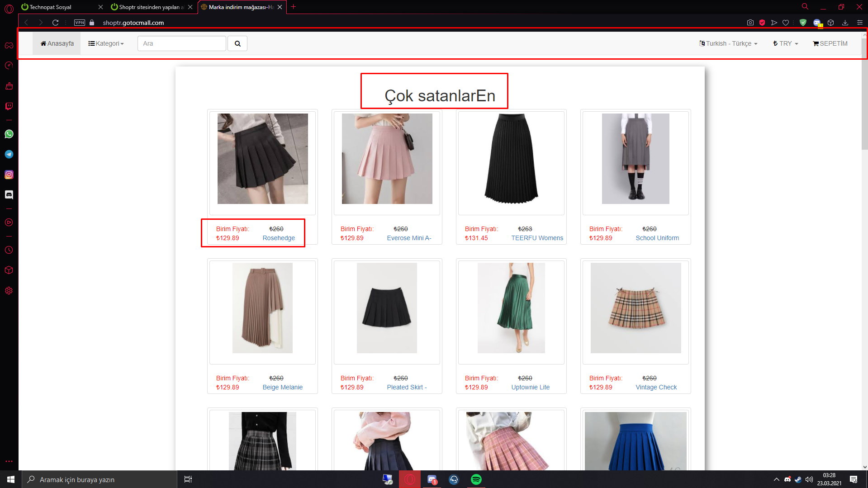This screenshot has width=868, height=488.
Task: Click the site search magnifier button
Action: point(237,43)
